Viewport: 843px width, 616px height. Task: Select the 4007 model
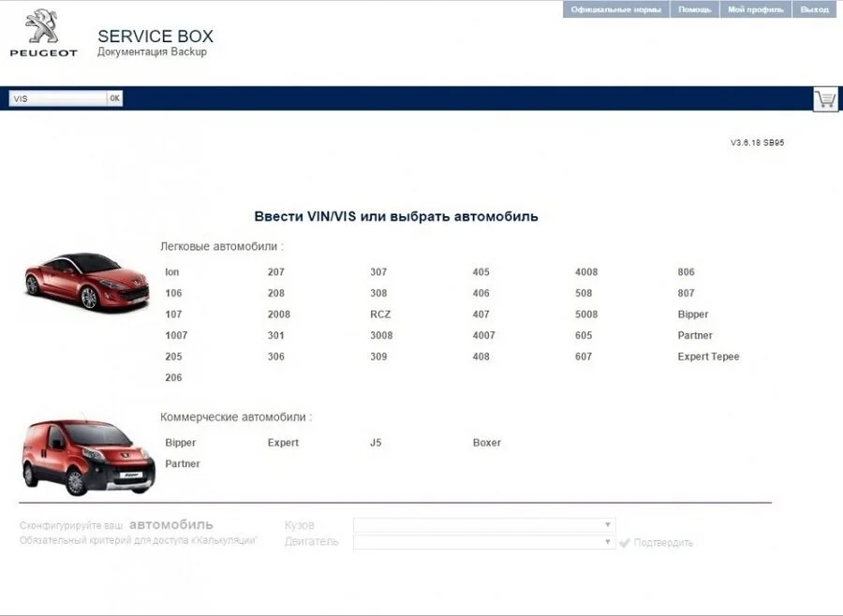484,335
